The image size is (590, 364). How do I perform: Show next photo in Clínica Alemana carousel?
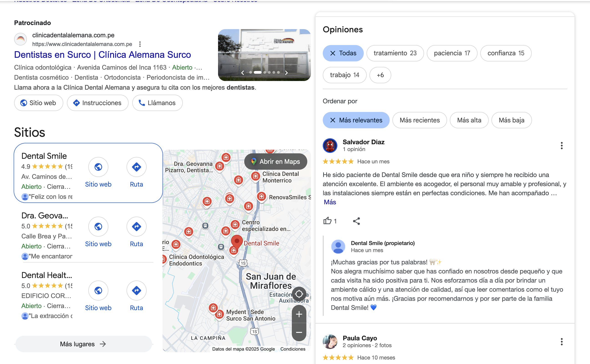coord(286,73)
